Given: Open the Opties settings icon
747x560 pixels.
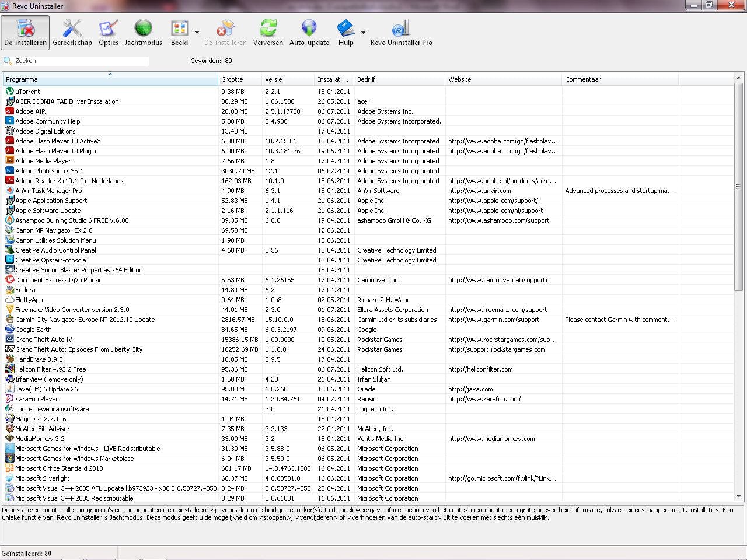Looking at the screenshot, I should pos(109,28).
